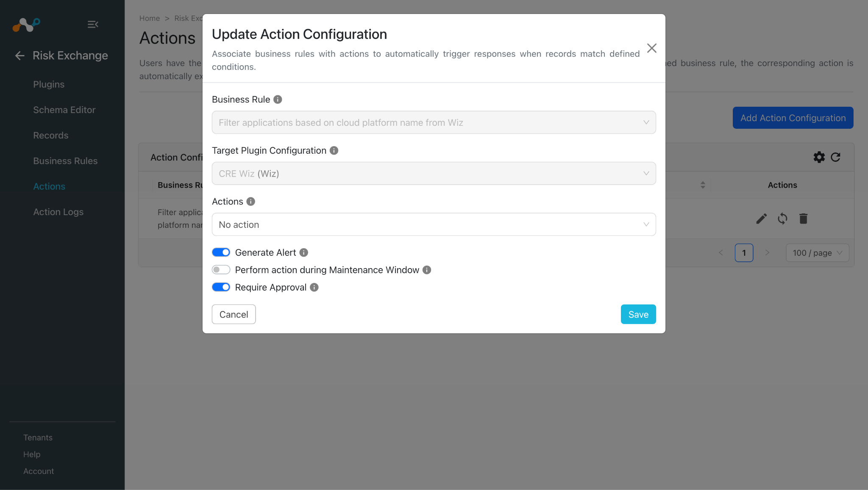Open Business Rules in the sidebar
The image size is (868, 490).
point(65,161)
